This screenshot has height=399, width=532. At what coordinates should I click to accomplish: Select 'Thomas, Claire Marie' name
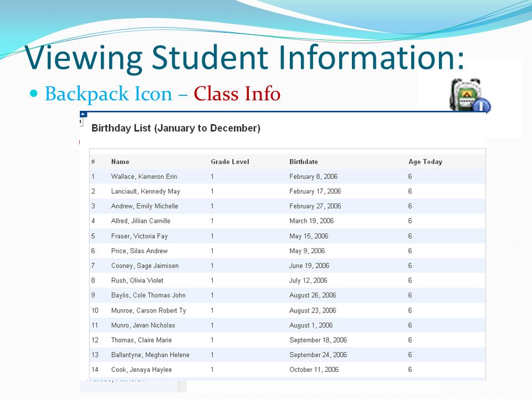coord(141,340)
